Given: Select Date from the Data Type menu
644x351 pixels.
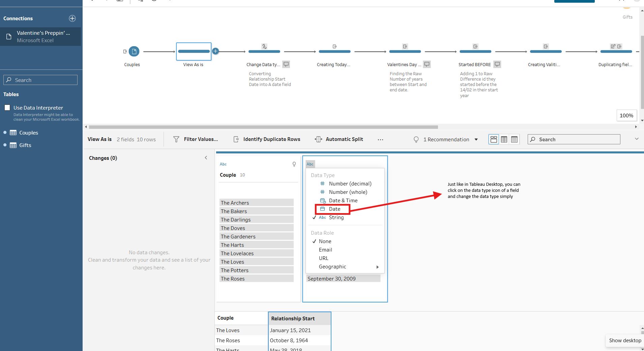Looking at the screenshot, I should 334,209.
